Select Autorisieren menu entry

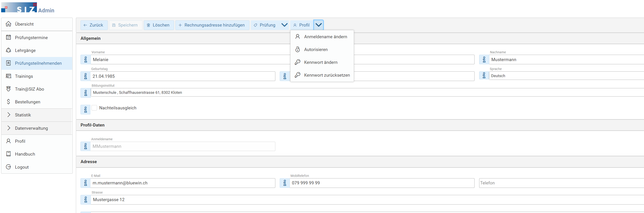coord(322,49)
